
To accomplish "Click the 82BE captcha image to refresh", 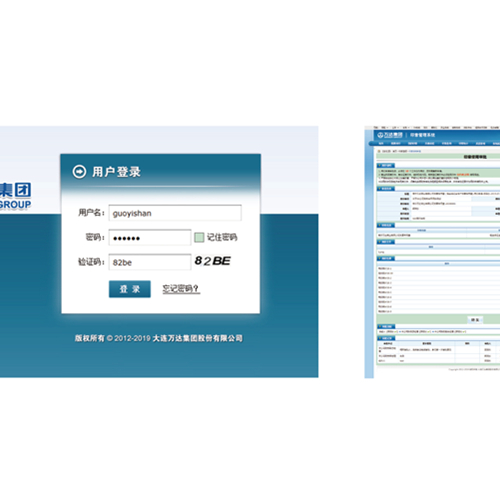I will (x=213, y=261).
